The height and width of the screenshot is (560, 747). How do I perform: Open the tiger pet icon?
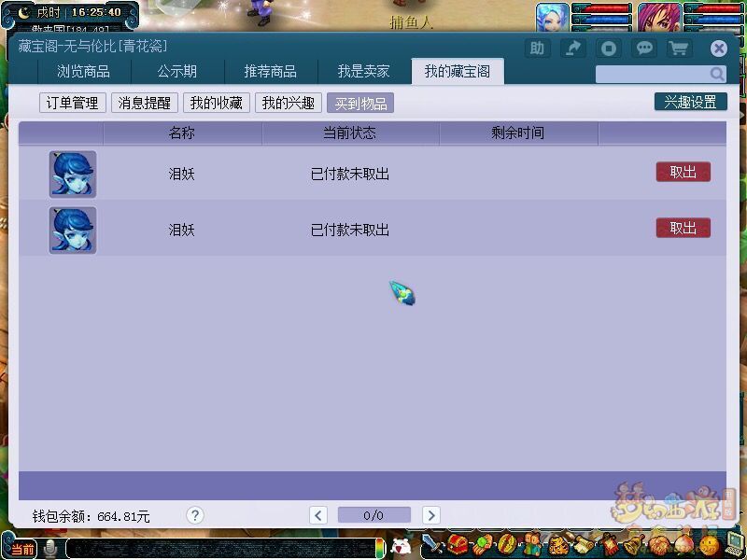pyautogui.click(x=558, y=544)
